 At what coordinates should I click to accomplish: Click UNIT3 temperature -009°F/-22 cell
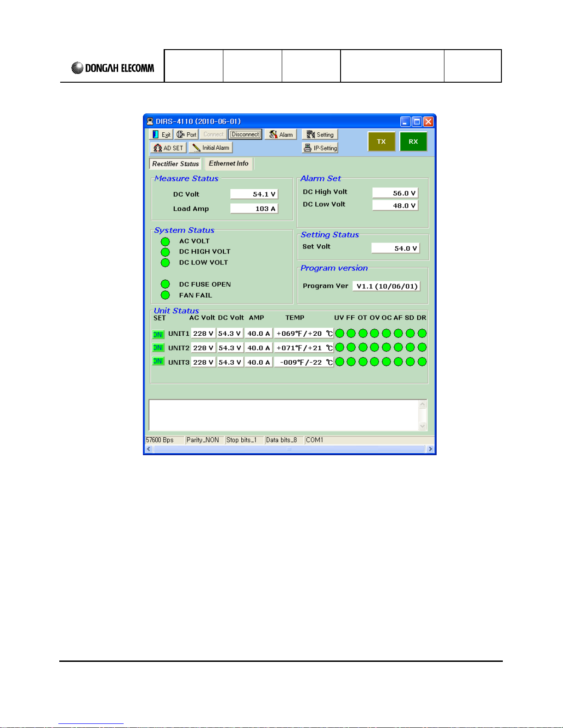click(304, 362)
